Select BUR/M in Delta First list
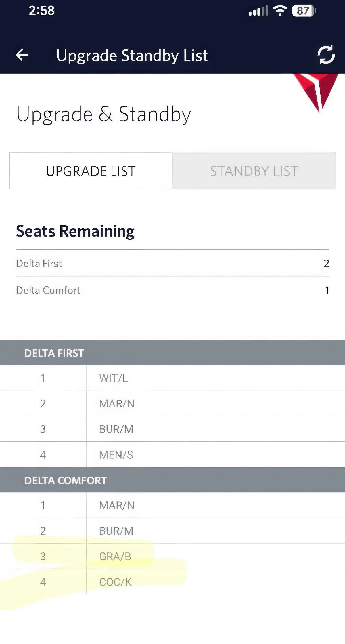This screenshot has height=644, width=345. pos(116,429)
